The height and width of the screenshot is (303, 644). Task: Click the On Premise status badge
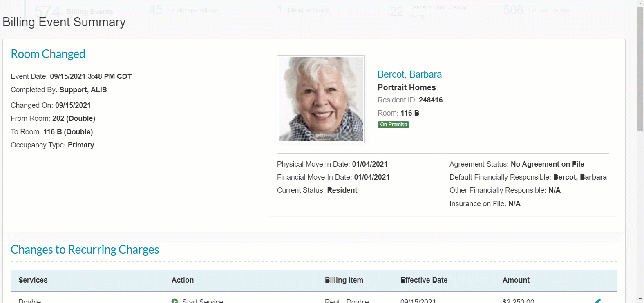pyautogui.click(x=393, y=125)
